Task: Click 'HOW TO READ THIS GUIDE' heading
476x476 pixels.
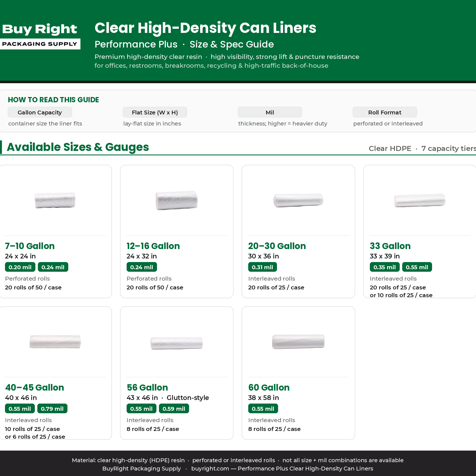Action: click(53, 100)
